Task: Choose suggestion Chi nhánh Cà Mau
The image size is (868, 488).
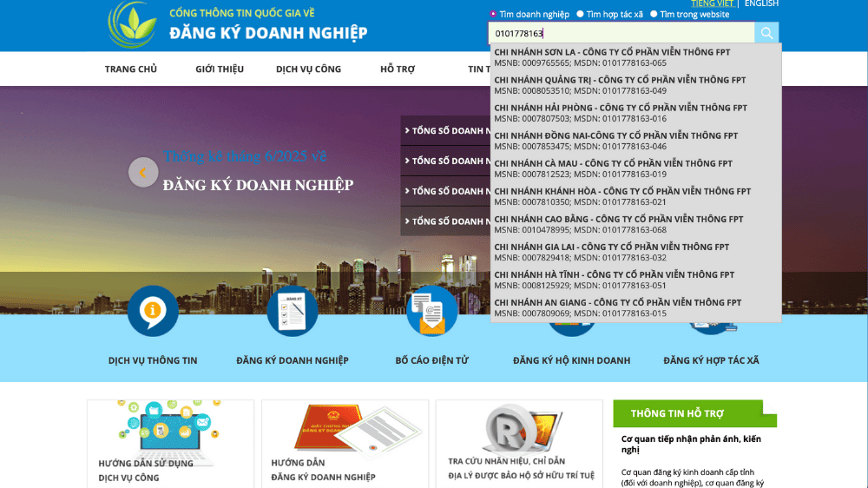Action: [x=635, y=168]
